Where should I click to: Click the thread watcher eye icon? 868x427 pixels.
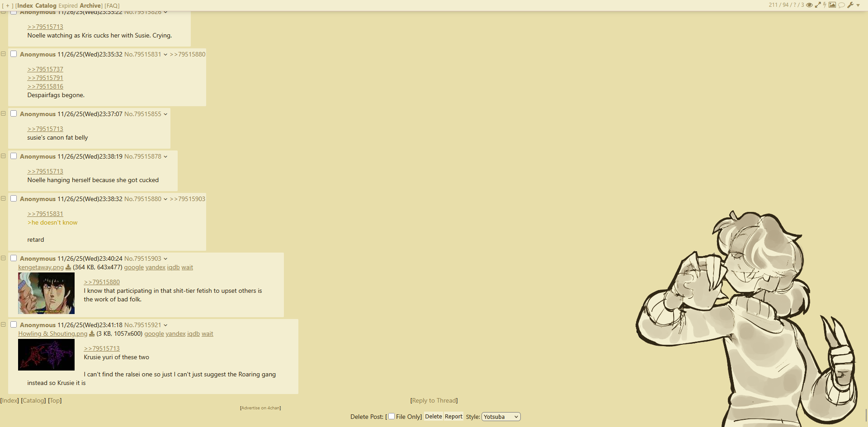(x=809, y=5)
